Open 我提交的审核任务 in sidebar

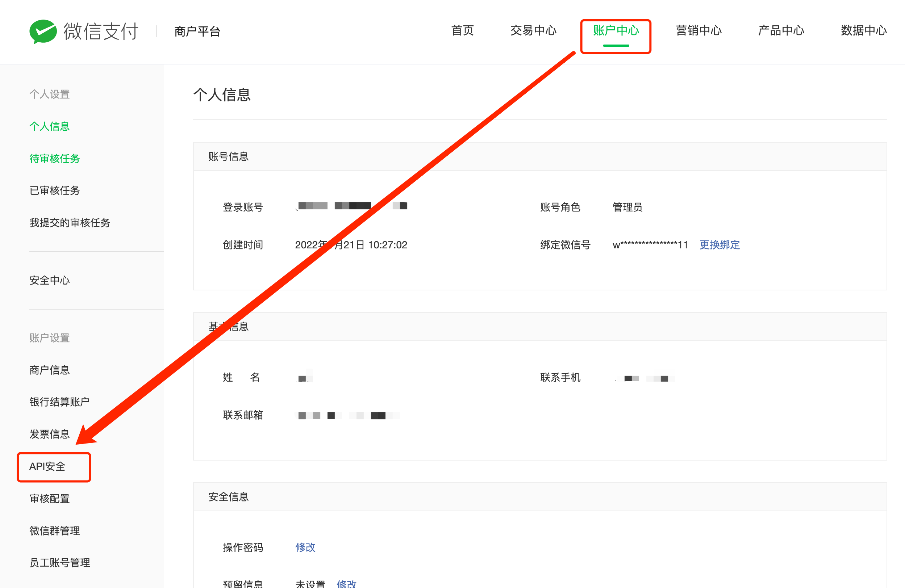point(70,223)
